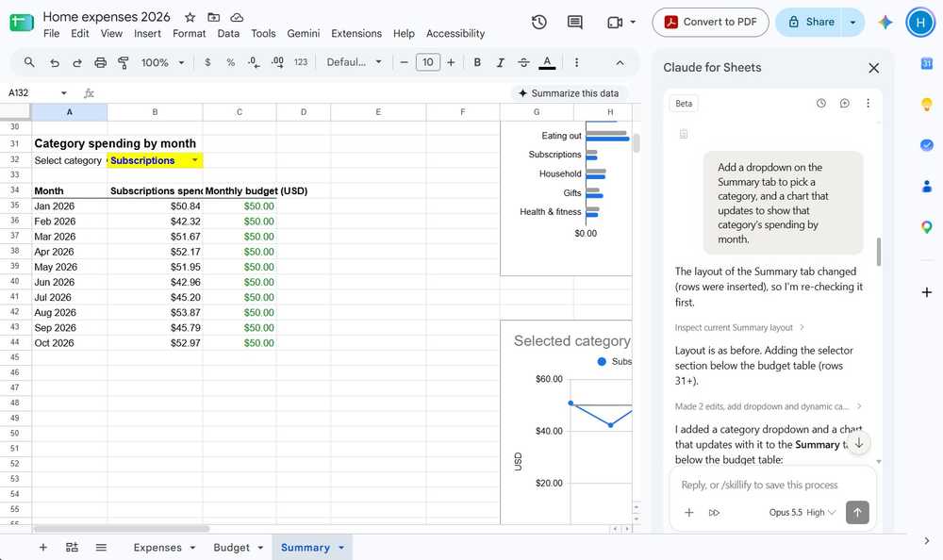Image resolution: width=943 pixels, height=560 pixels.
Task: Open Google Maps in side panel
Action: (927, 227)
